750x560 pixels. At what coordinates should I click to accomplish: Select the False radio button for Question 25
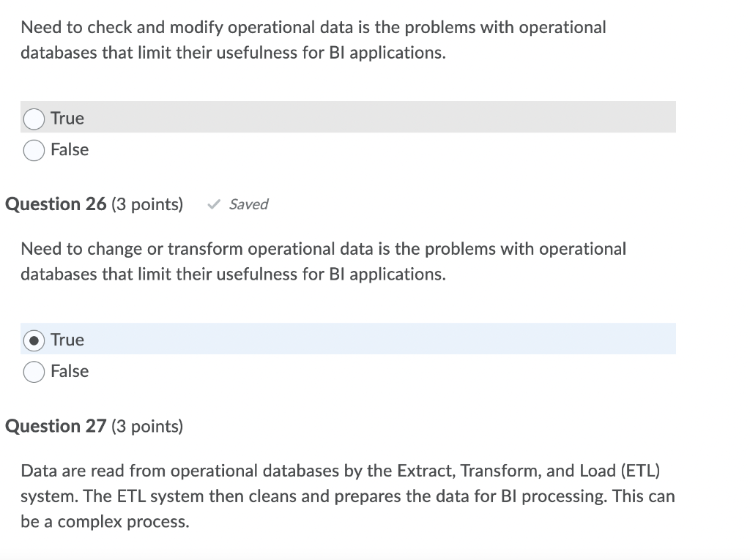(34, 150)
